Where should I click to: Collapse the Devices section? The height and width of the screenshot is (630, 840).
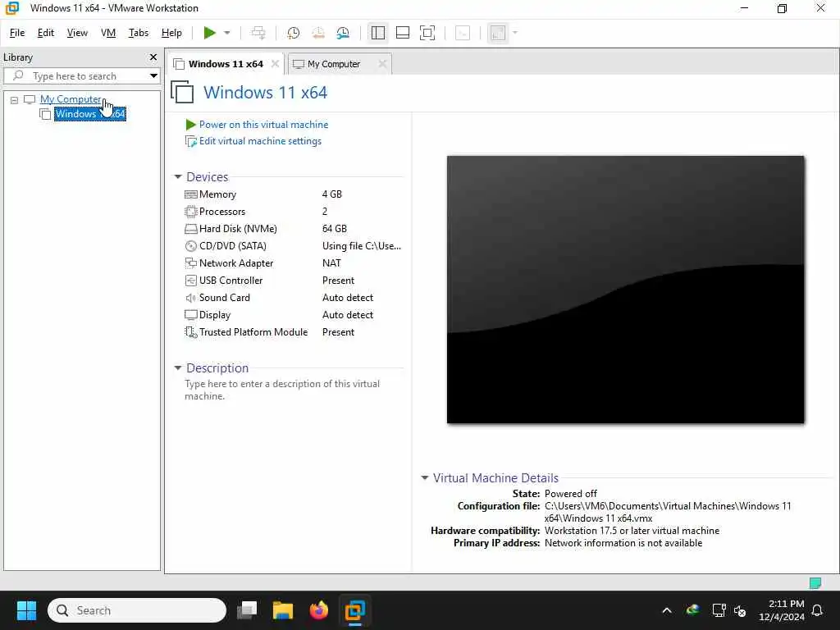[x=178, y=177]
